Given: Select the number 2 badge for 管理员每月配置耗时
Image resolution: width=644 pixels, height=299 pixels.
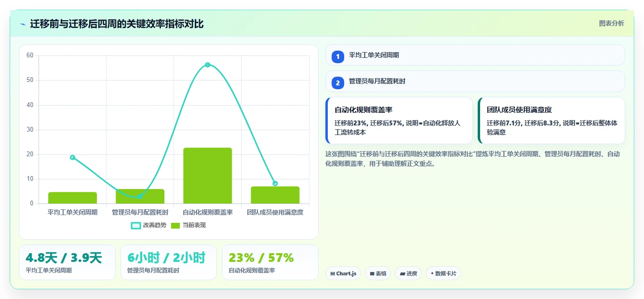Looking at the screenshot, I should (x=338, y=82).
